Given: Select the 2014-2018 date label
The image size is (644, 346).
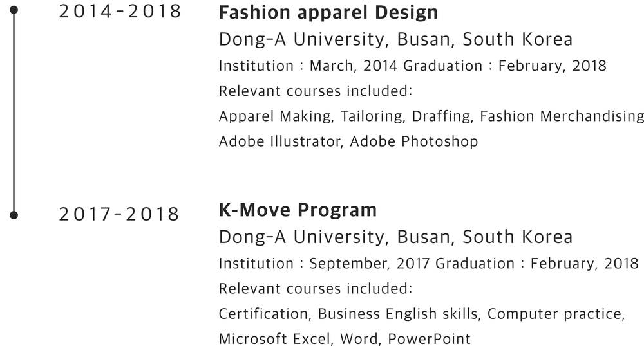Looking at the screenshot, I should point(120,12).
